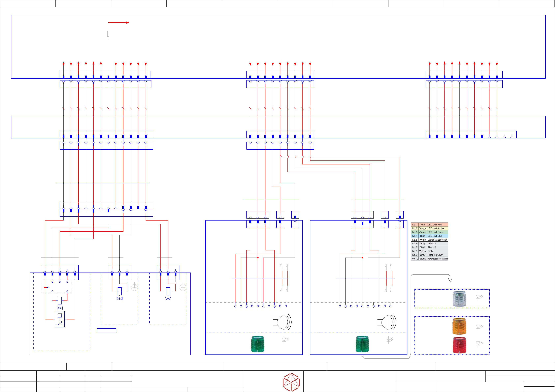Screen dimensions: 555x392
Task: Click the fuse symbol below top arrow
Action: click(x=108, y=34)
